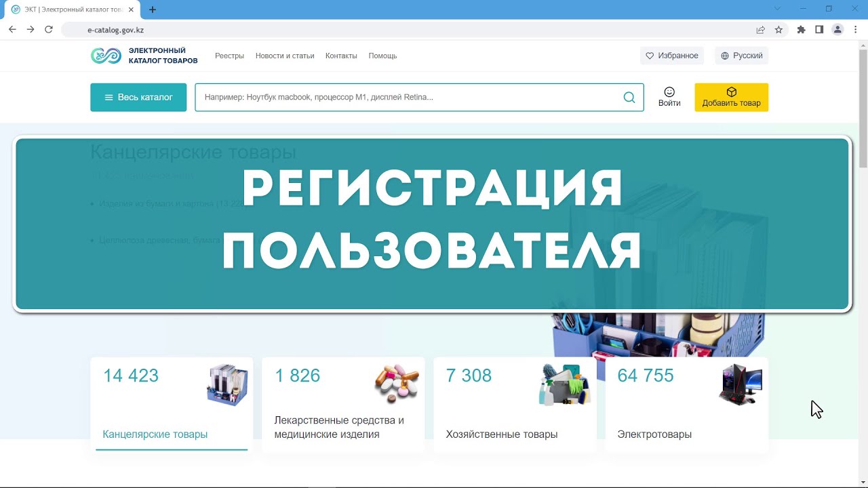
Task: Open Новости и статьи menu item
Action: pyautogui.click(x=285, y=56)
